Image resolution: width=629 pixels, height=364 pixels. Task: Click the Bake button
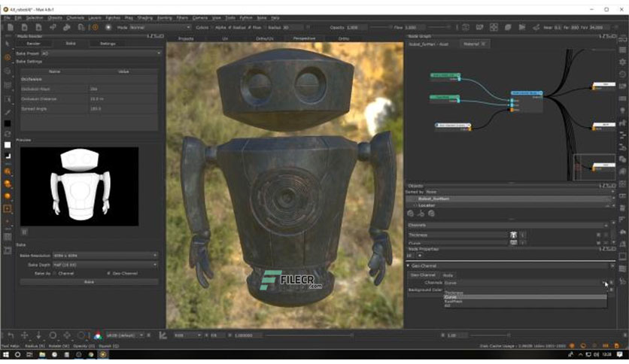(x=89, y=282)
